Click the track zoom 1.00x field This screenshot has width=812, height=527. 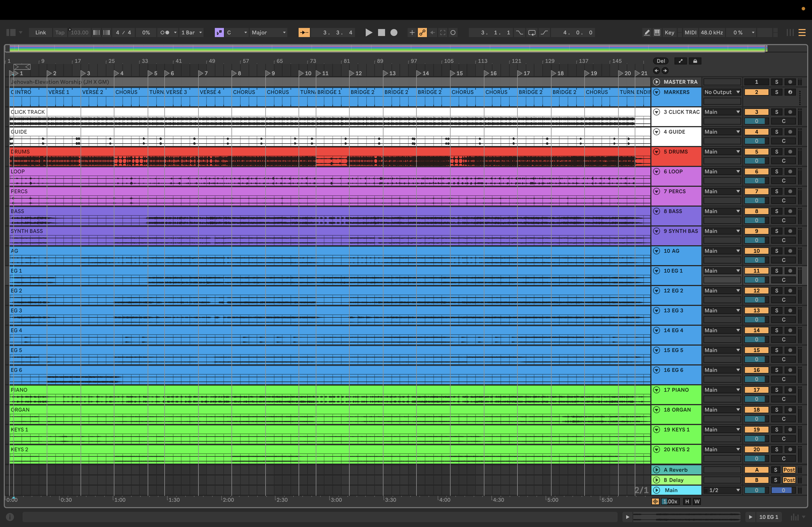click(x=670, y=501)
